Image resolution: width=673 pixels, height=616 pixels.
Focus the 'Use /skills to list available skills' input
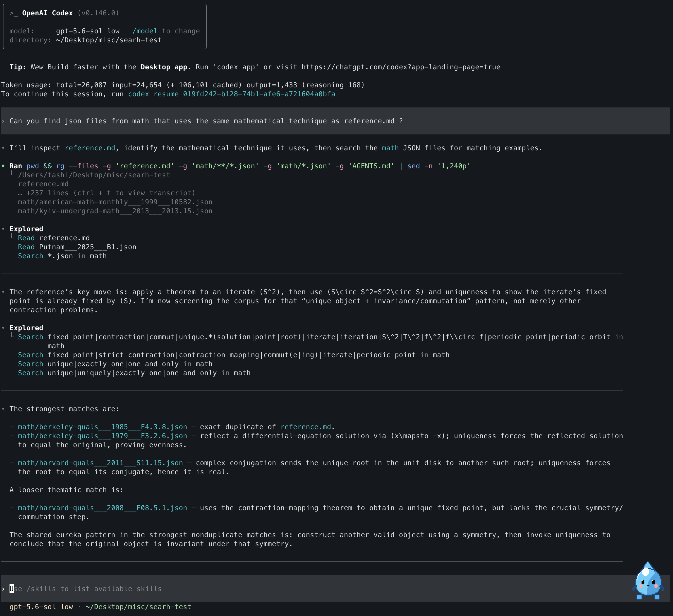click(x=335, y=589)
